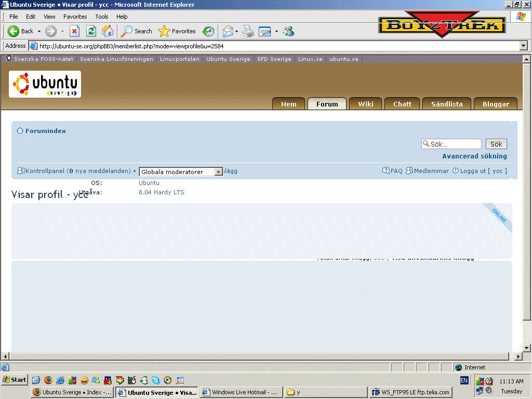
Task: Launch the MSN Messenger quick launch icon
Action: [96, 380]
